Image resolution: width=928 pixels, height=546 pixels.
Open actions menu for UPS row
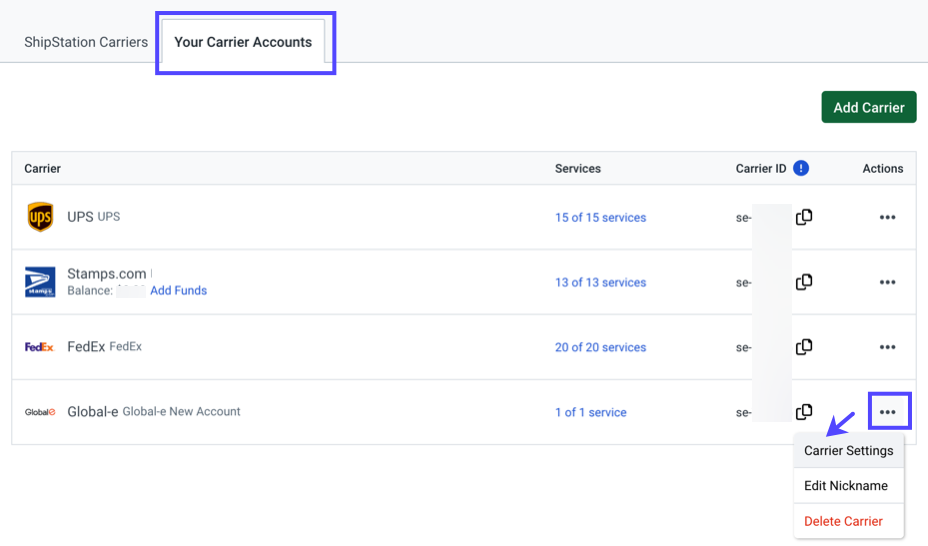tap(887, 217)
